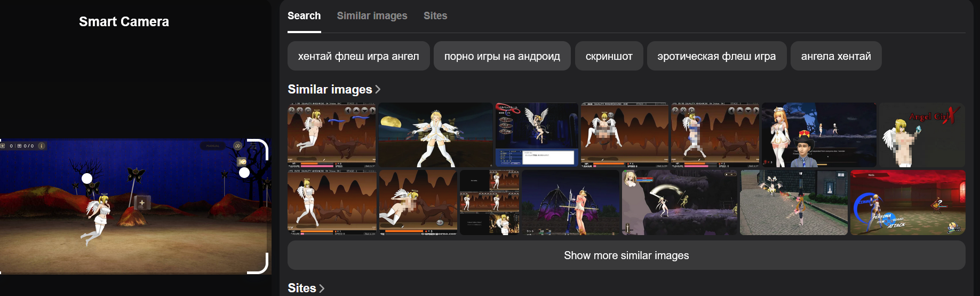The image size is (980, 296).
Task: Open thumbnail with Persona attack menu on red
Action: pos(908,202)
